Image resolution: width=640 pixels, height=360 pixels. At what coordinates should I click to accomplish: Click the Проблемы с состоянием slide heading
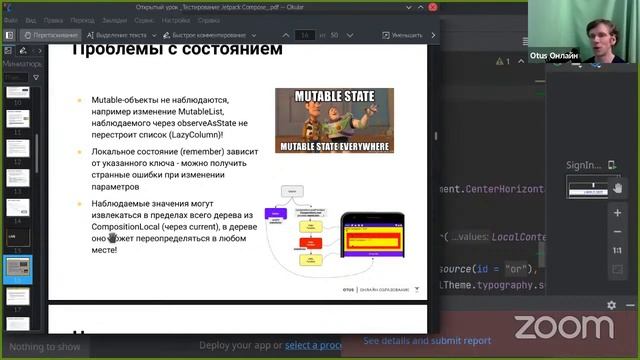(x=177, y=49)
